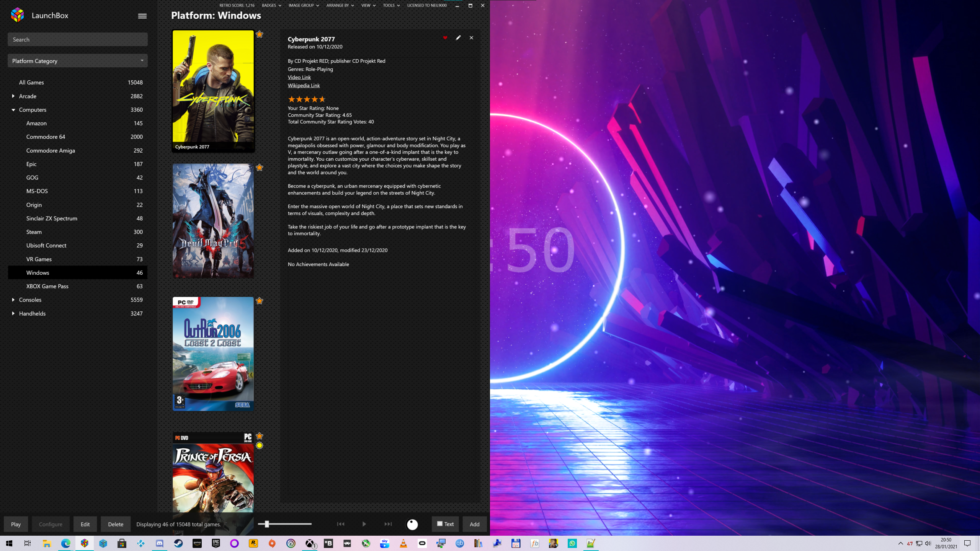Open the Badges menu
Viewport: 980px width, 551px height.
(x=271, y=5)
